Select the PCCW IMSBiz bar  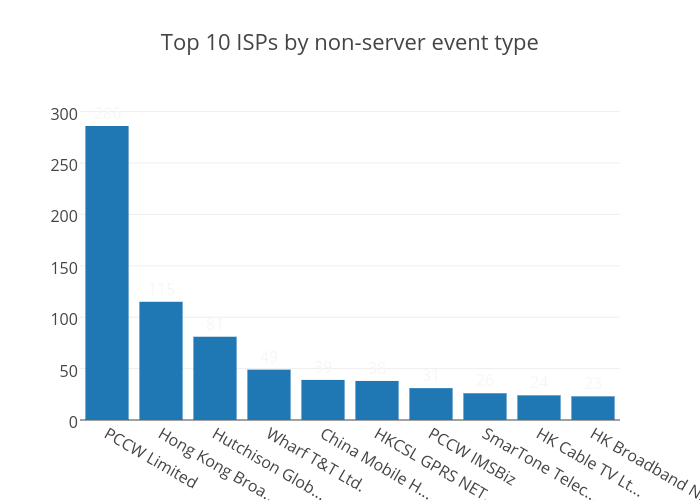(431, 403)
